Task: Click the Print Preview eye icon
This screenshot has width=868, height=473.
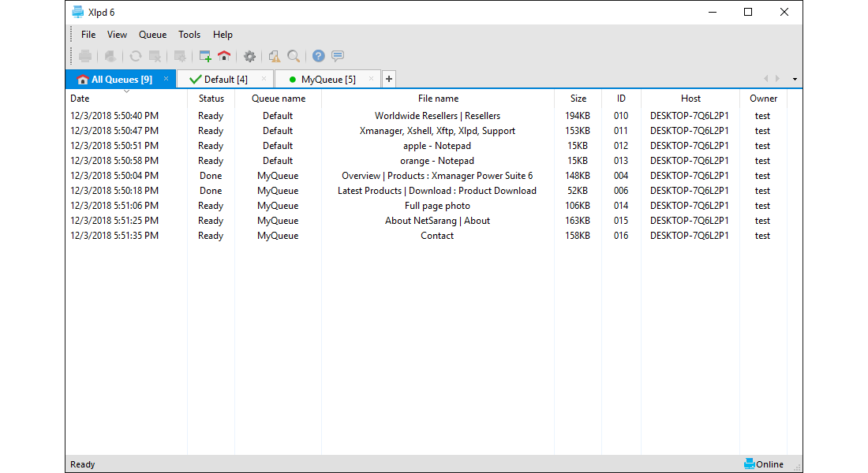Action: tap(110, 56)
